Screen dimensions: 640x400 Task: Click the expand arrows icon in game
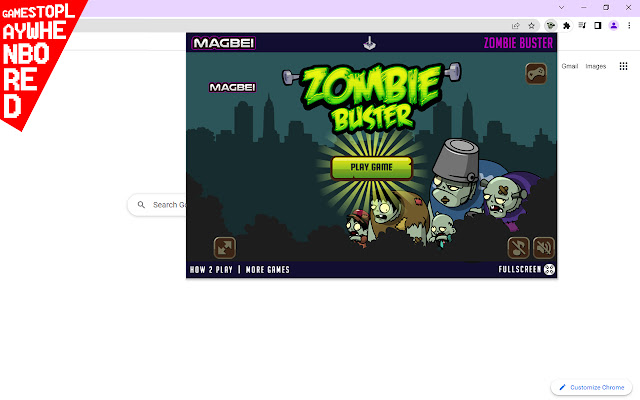click(225, 248)
